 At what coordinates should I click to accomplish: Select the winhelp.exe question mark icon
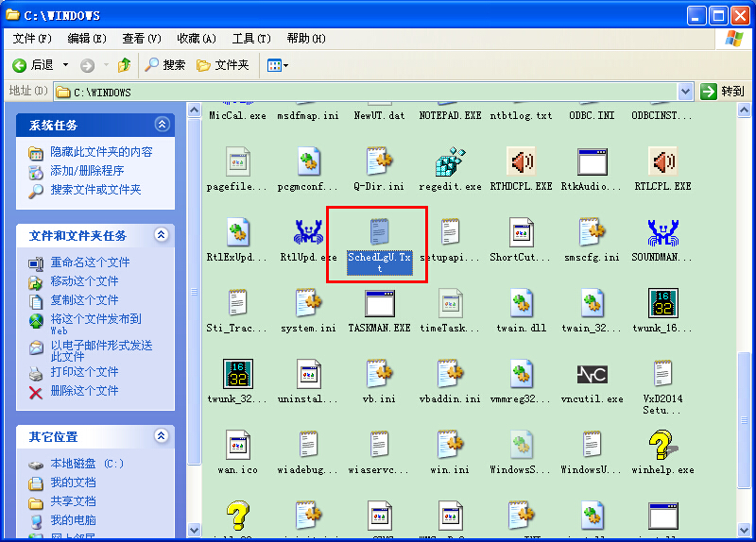point(663,444)
